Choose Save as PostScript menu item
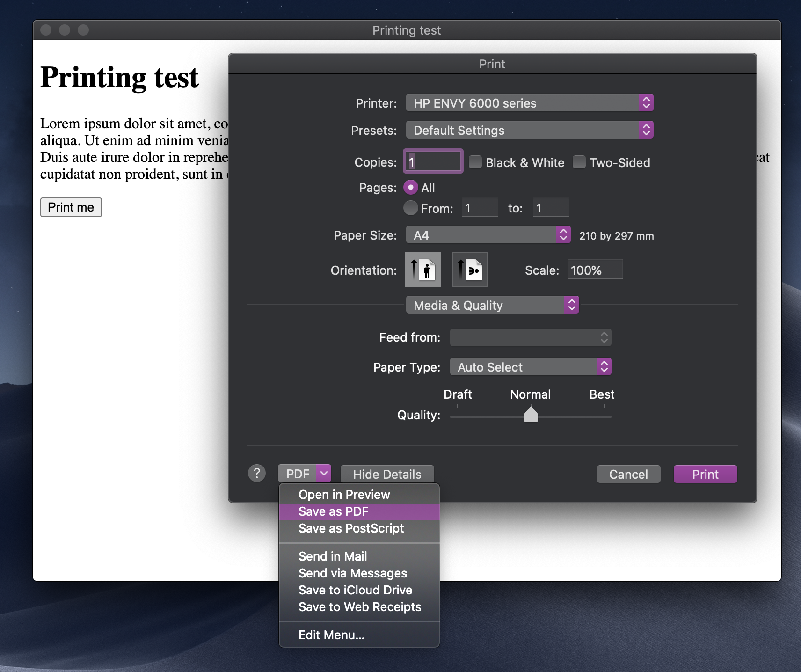 359,528
